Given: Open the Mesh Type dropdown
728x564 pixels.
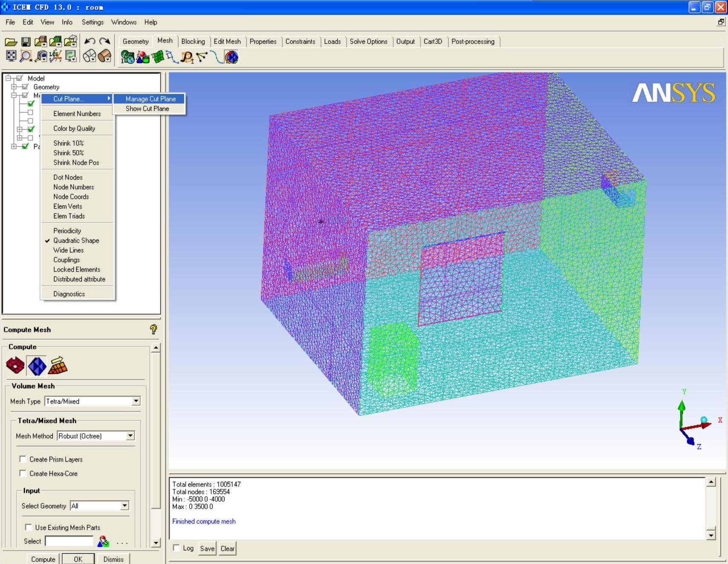Looking at the screenshot, I should pyautogui.click(x=135, y=401).
